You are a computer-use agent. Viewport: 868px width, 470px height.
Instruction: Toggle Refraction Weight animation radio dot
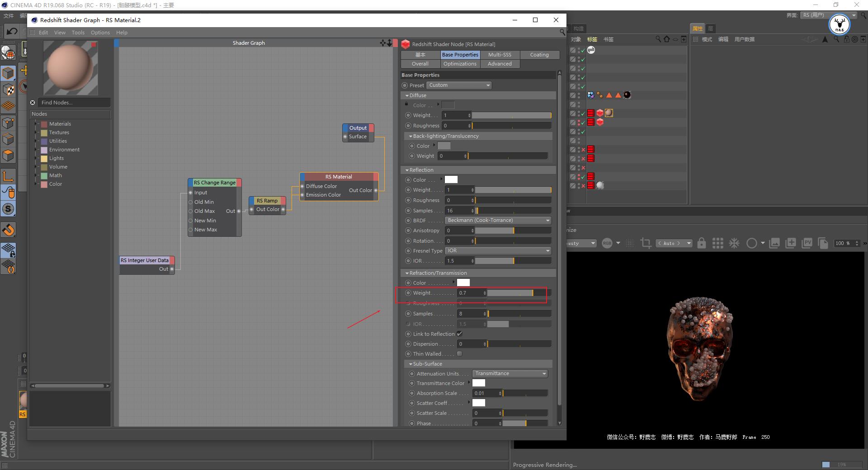[408, 293]
